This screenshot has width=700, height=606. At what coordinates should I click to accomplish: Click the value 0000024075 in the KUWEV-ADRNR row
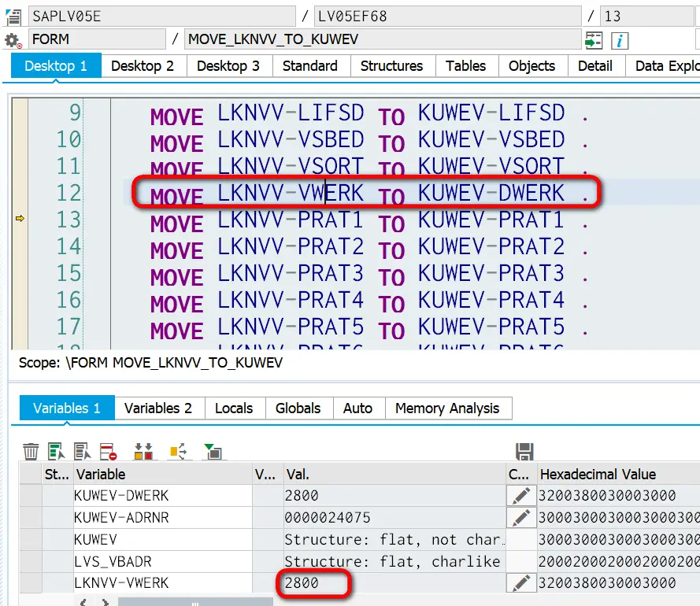(x=328, y=517)
